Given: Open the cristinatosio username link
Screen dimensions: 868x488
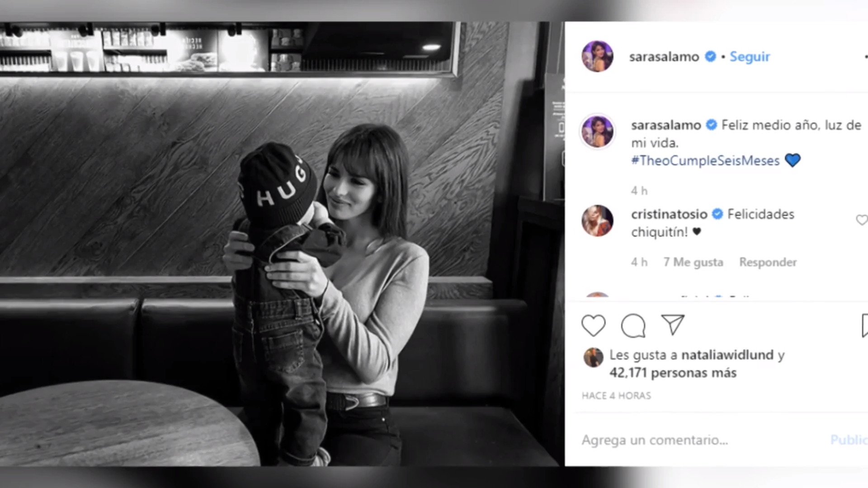Looking at the screenshot, I should coord(669,214).
